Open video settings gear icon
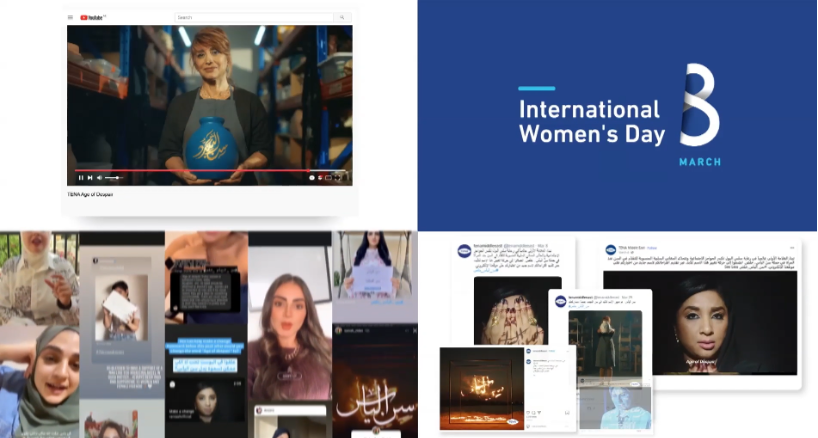Screen dimensions: 818x438 pyautogui.click(x=313, y=177)
